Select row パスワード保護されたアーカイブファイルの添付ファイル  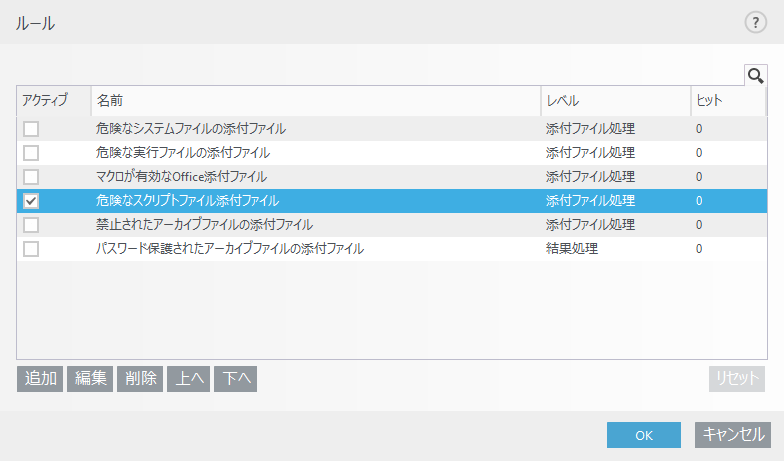coord(392,249)
